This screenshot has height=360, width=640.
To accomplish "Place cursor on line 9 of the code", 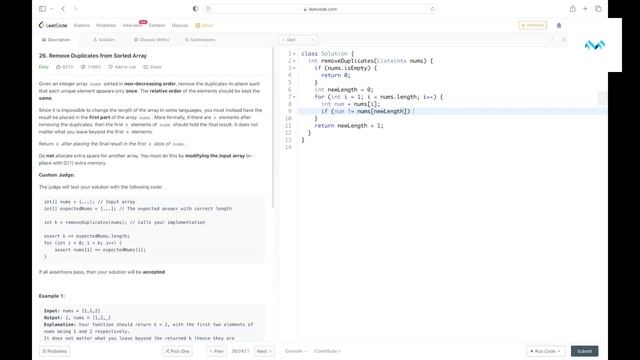I will click(451, 111).
